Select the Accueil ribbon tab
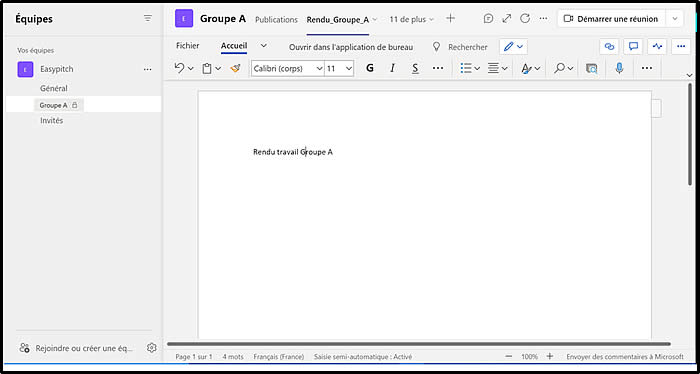Viewport: 700px width, 374px height. [x=234, y=46]
